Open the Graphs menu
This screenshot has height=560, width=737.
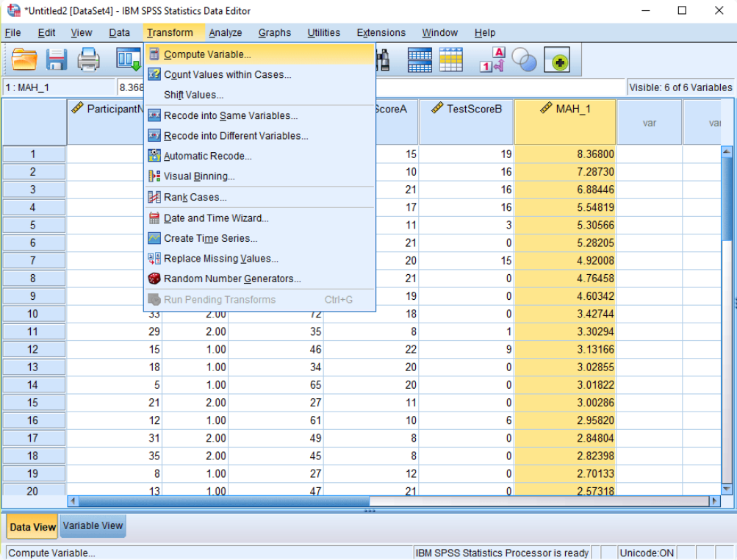click(x=275, y=32)
